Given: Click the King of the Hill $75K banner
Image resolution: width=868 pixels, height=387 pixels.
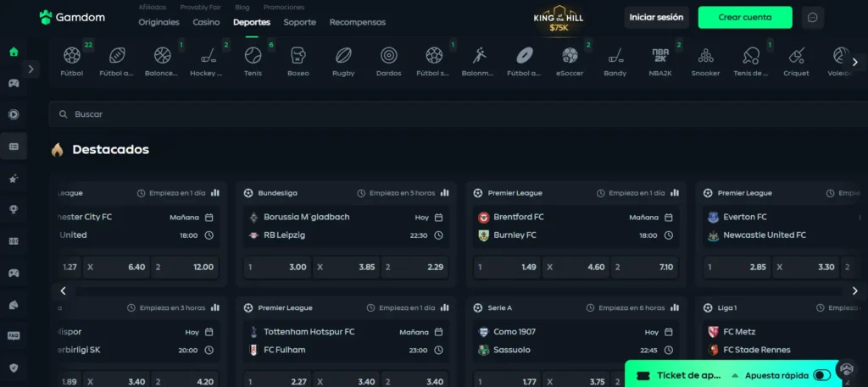Looking at the screenshot, I should 558,19.
